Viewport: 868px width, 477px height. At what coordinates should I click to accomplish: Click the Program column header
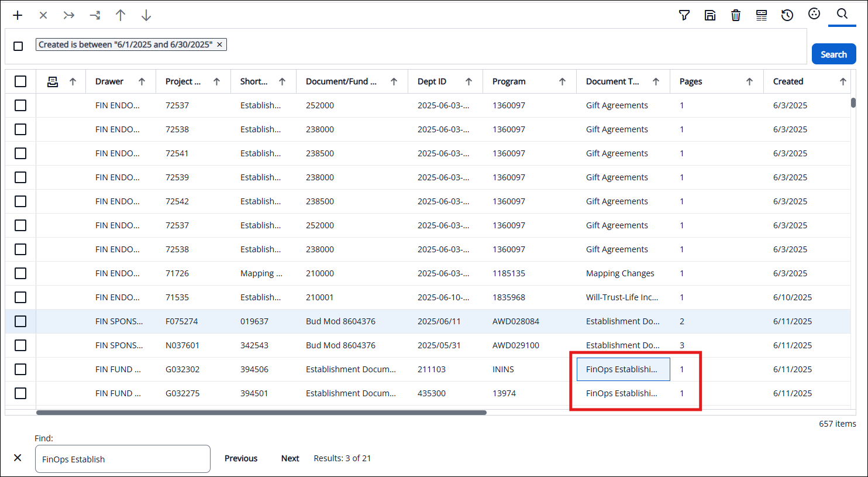pyautogui.click(x=509, y=82)
